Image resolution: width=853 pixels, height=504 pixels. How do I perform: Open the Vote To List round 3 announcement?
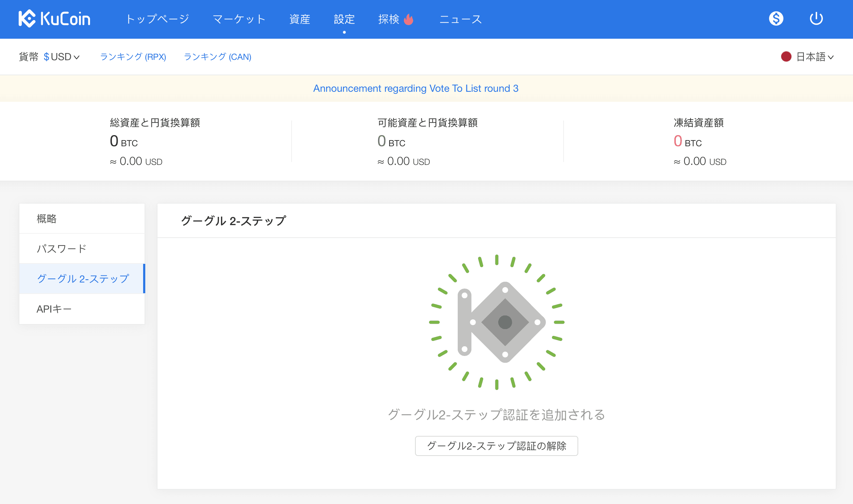[x=416, y=89]
